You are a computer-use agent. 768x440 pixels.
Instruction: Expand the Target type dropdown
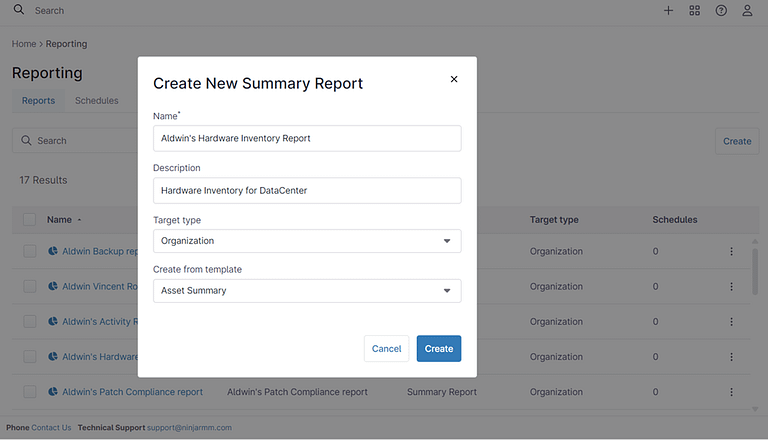point(307,241)
